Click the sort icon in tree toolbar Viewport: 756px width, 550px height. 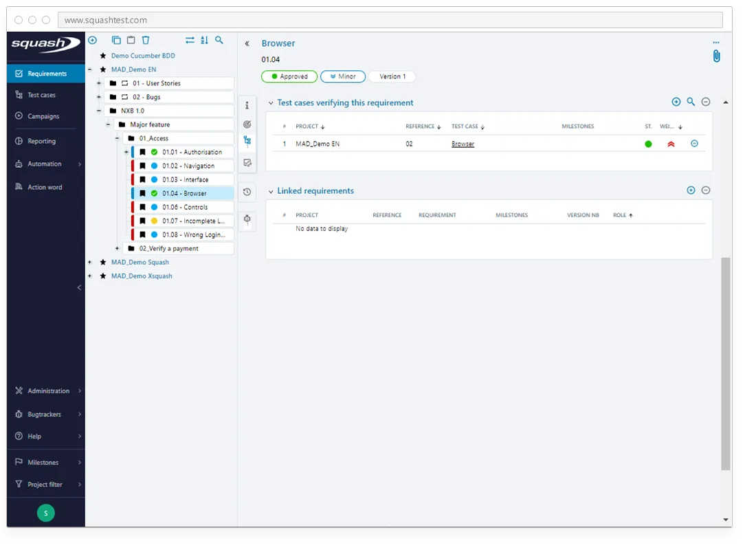click(204, 40)
